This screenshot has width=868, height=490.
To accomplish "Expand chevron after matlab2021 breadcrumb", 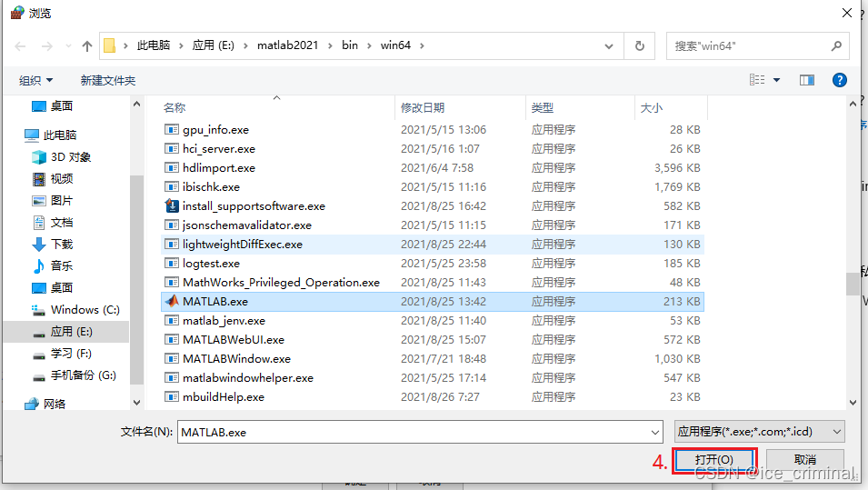I will pos(330,46).
